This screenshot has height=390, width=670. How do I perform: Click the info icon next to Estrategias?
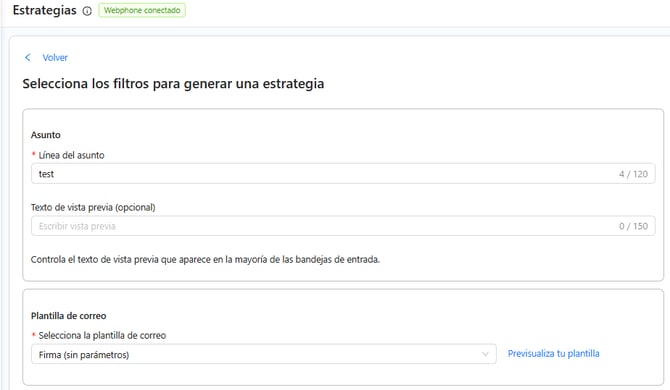click(87, 11)
